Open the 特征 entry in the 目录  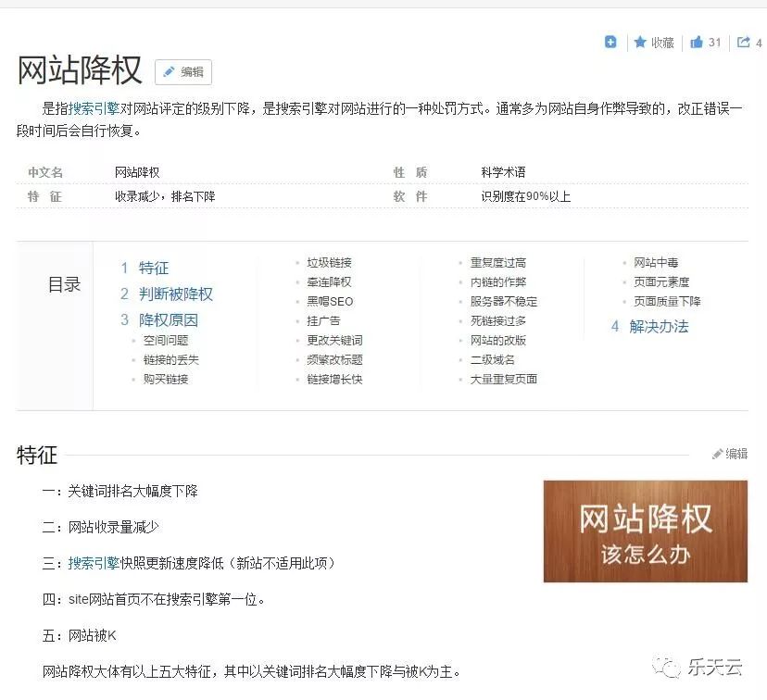pos(155,268)
